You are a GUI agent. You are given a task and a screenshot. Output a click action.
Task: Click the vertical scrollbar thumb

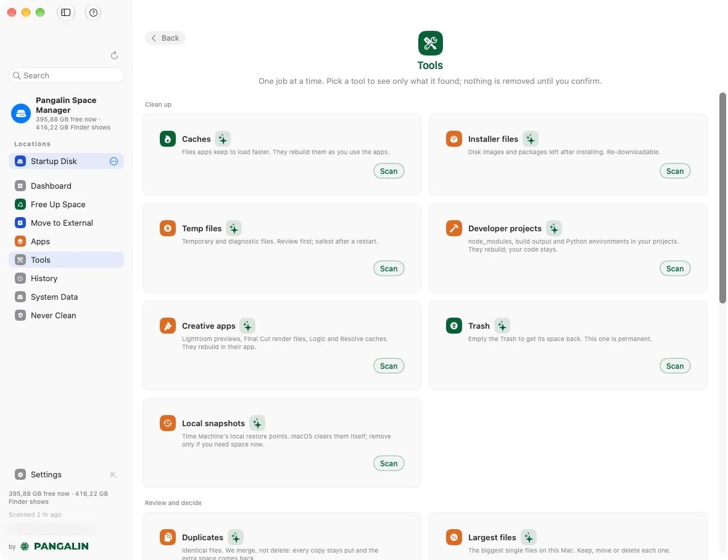tap(722, 198)
